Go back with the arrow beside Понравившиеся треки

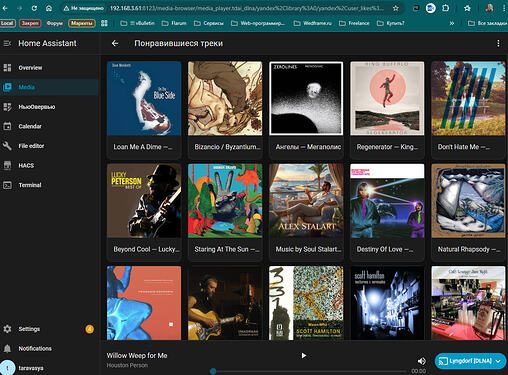tap(115, 43)
